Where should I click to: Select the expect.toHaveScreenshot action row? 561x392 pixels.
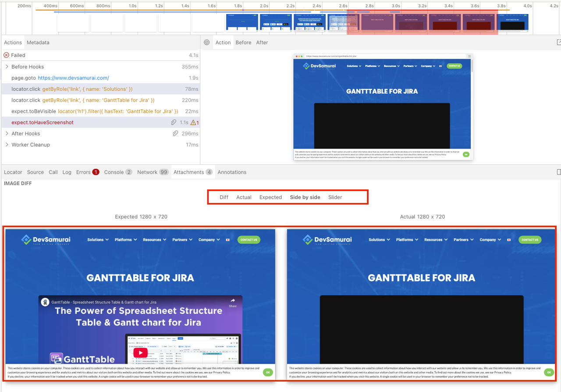click(101, 123)
